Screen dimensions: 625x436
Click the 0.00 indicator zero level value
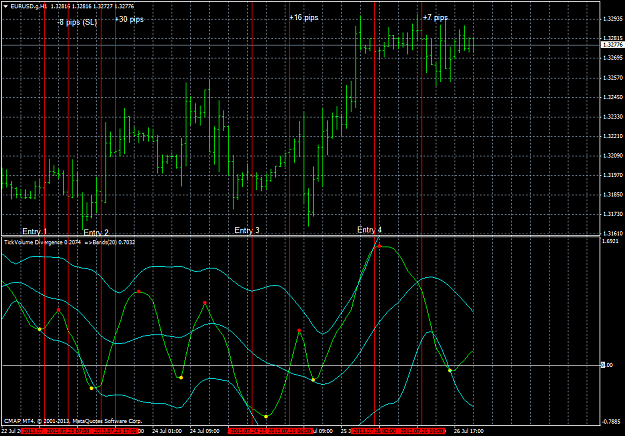[607, 365]
